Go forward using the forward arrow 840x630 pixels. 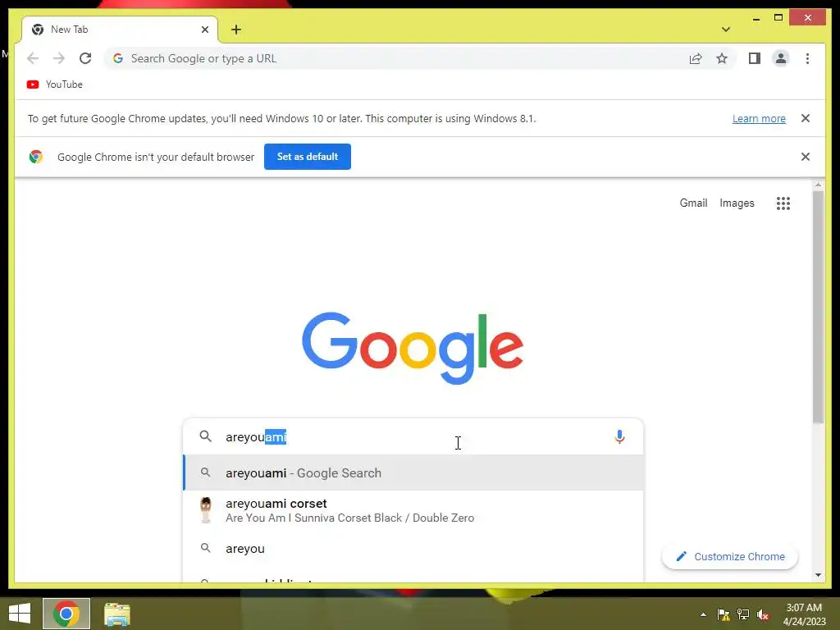pyautogui.click(x=59, y=58)
